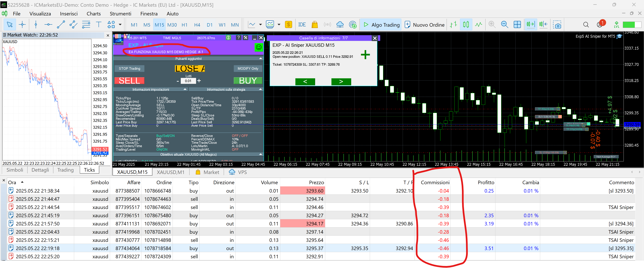Click STOP Trading button
This screenshot has height=268, width=644.
pyautogui.click(x=129, y=68)
